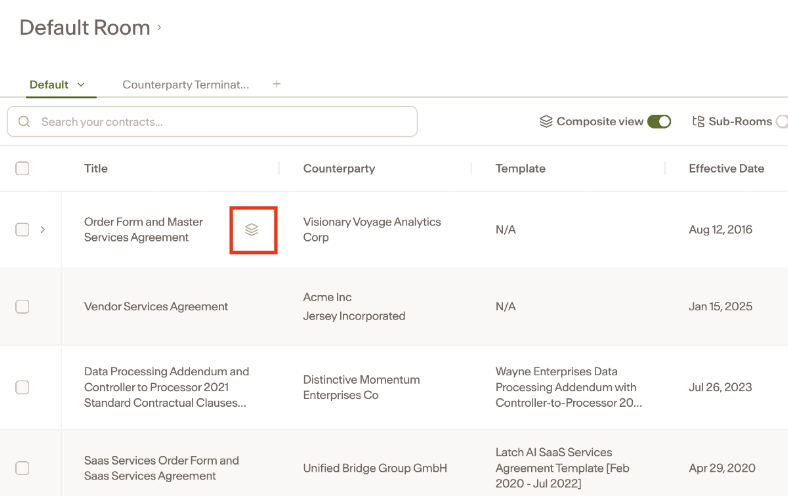
Task: Click the Template column header
Action: (520, 168)
